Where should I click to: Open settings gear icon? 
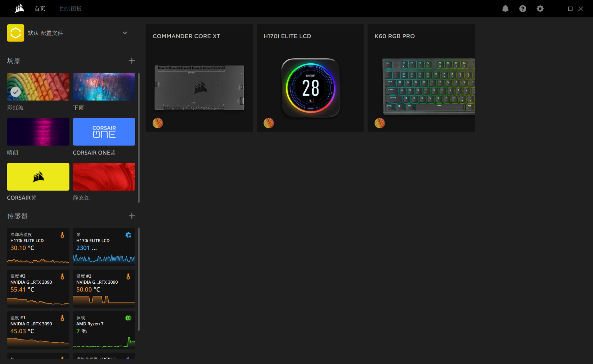[x=540, y=9]
